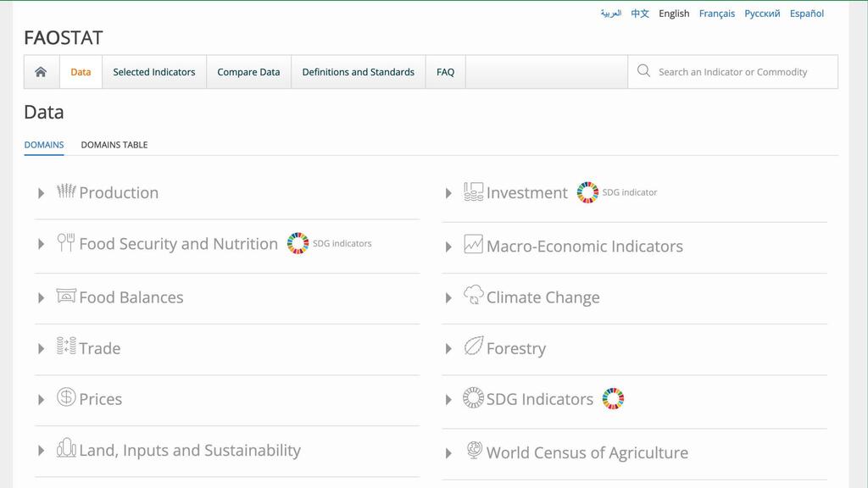Expand the SDG Indicators domain arrow
868x488 pixels.
tap(448, 400)
